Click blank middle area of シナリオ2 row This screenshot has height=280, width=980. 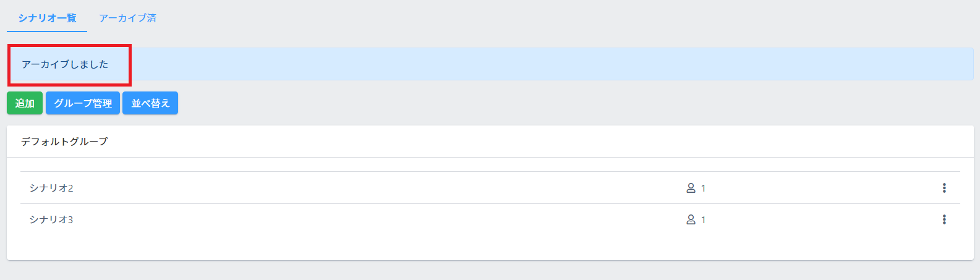(x=371, y=188)
